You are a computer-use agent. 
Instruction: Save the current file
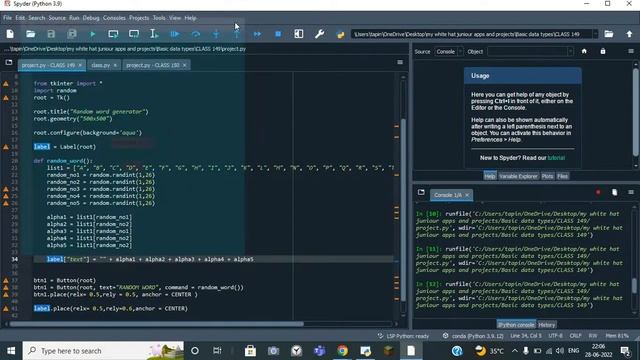click(x=51, y=34)
